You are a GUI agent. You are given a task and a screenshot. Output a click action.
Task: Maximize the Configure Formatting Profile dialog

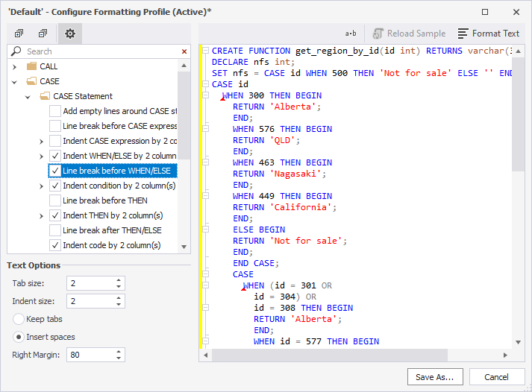pyautogui.click(x=485, y=12)
